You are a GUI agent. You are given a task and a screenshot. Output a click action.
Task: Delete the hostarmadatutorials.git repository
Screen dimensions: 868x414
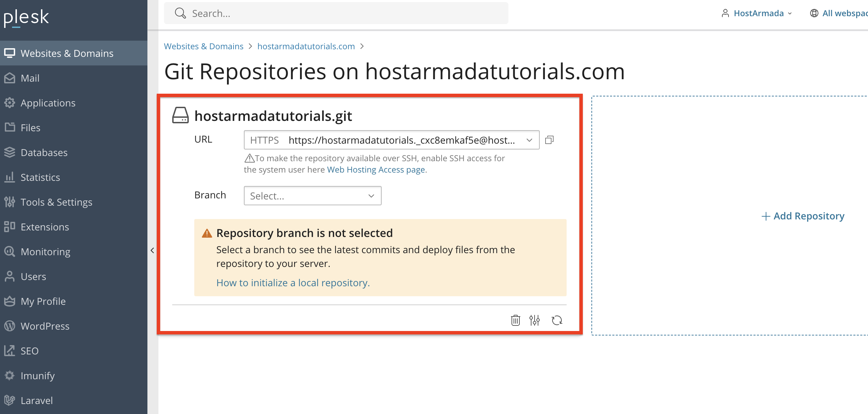pyautogui.click(x=515, y=320)
